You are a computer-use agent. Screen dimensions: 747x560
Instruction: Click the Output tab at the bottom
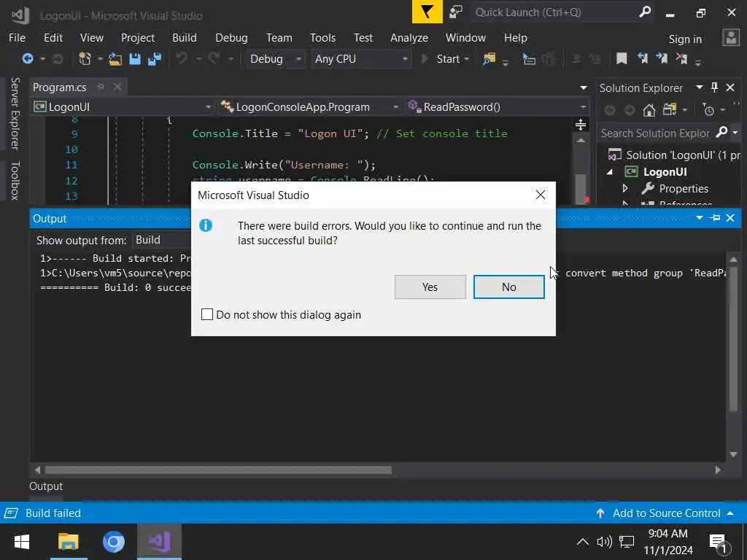46,486
